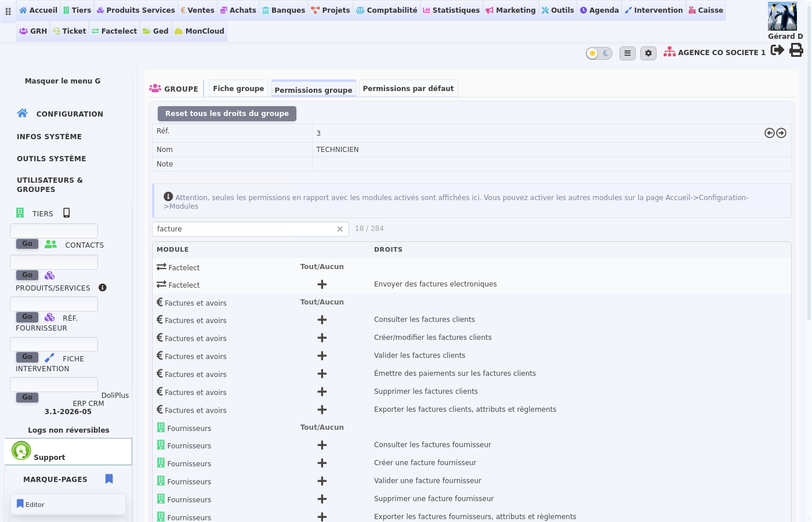Open Ventes top menu

click(x=197, y=10)
